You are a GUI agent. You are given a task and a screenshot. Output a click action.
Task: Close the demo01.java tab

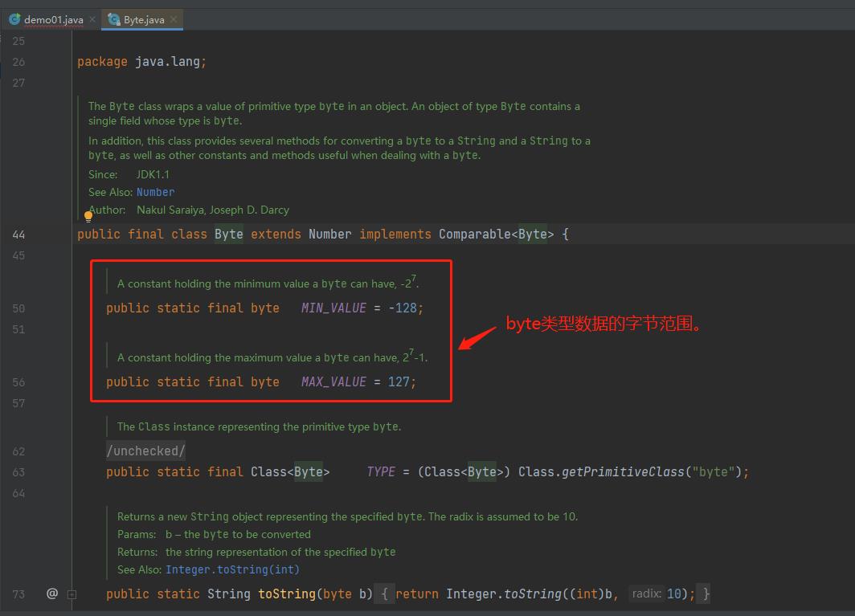[x=92, y=19]
